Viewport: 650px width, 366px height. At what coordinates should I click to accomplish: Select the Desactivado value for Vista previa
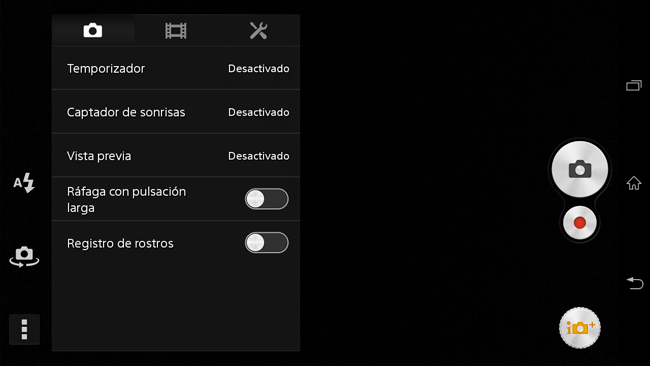[x=259, y=156]
